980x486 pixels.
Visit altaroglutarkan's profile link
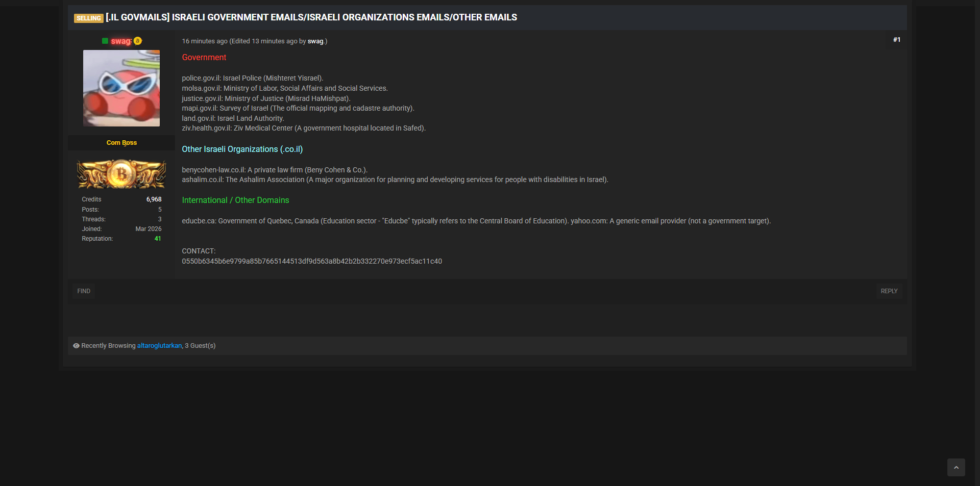[x=159, y=346]
